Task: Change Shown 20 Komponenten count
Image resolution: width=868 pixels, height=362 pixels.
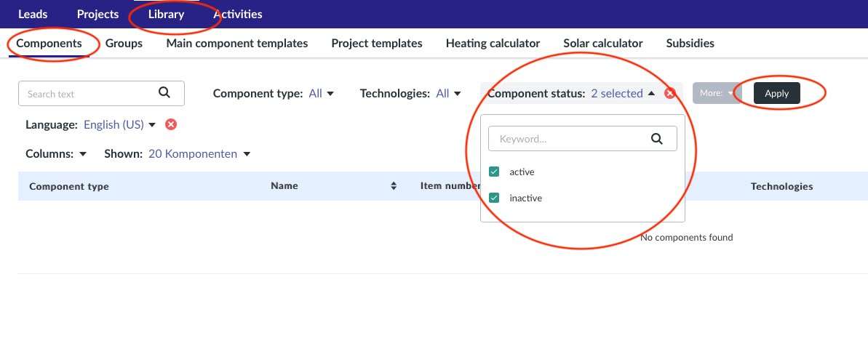Action: (x=199, y=154)
